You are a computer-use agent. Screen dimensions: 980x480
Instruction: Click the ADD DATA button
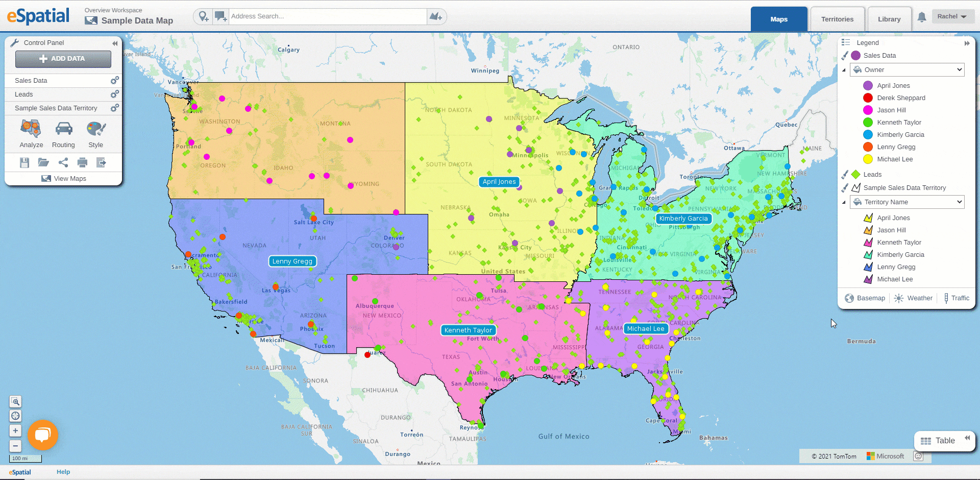63,59
